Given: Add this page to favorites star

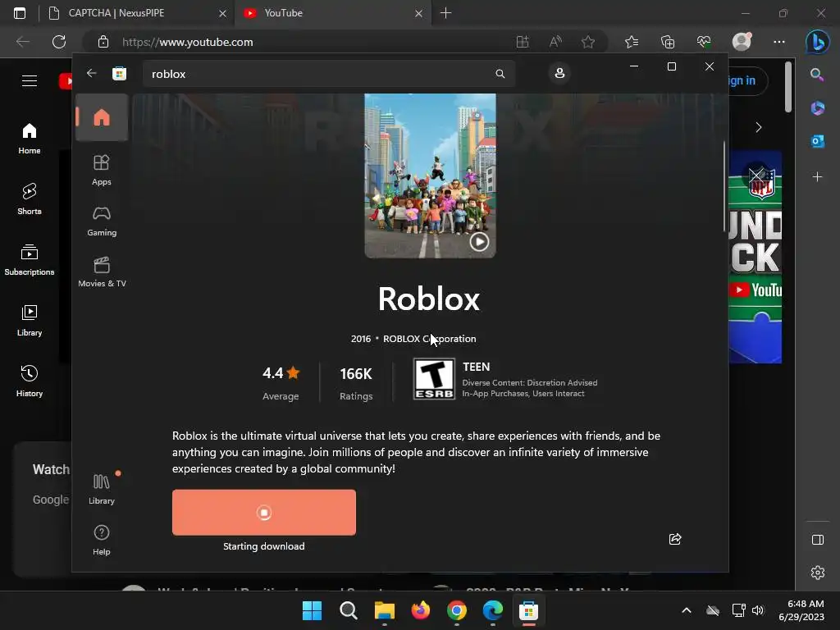Looking at the screenshot, I should click(587, 42).
